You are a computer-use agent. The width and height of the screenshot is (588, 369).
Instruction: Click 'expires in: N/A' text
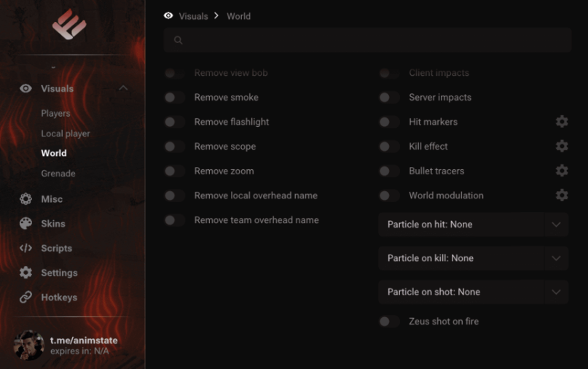(x=79, y=351)
